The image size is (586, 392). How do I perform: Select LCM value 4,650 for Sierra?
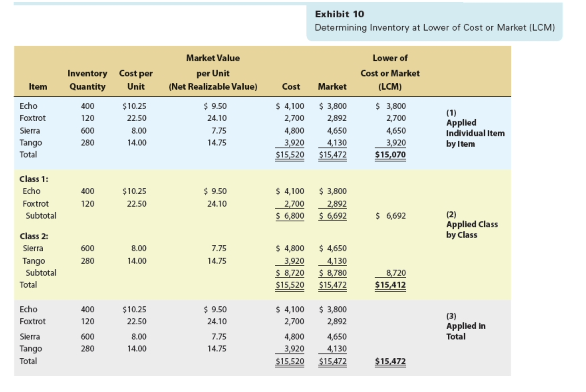click(396, 131)
